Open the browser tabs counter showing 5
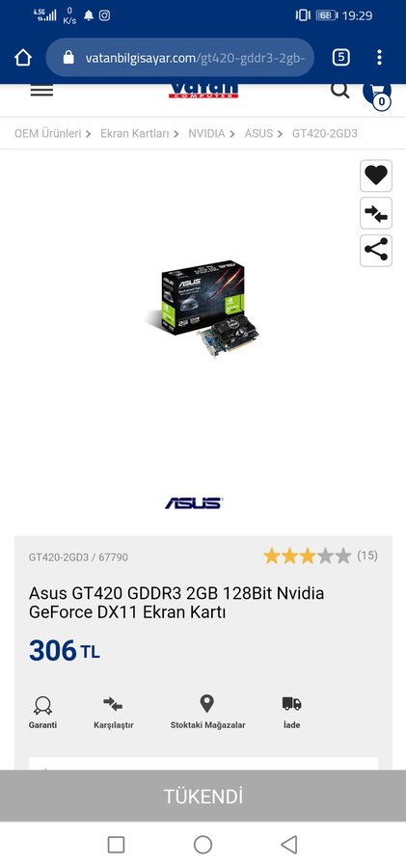This screenshot has height=868, width=406. click(340, 58)
